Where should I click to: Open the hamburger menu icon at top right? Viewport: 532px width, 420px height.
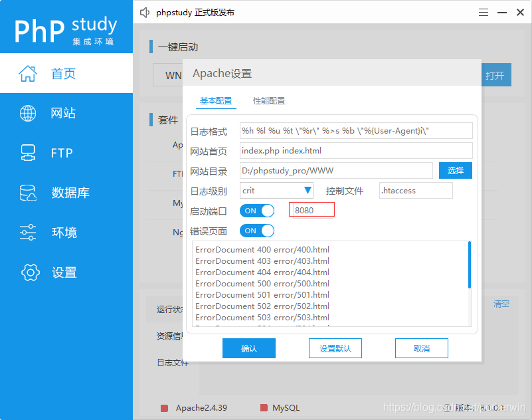(x=484, y=13)
